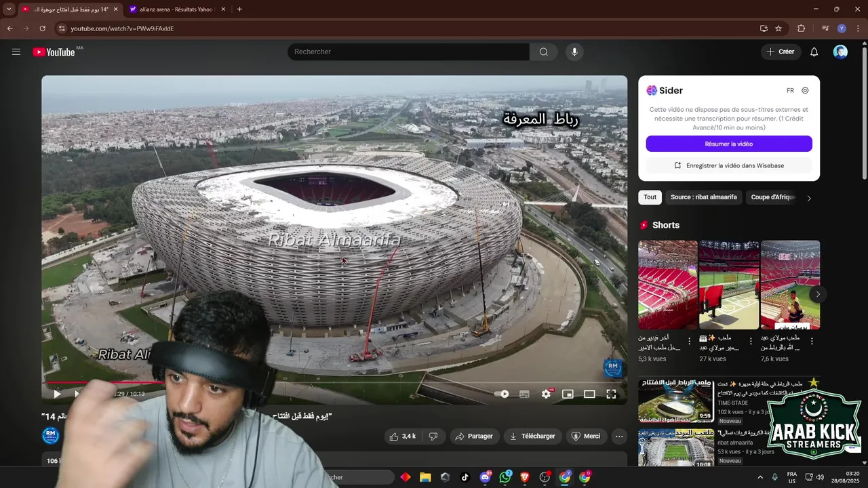Open Chrome extensions puzzle icon

coord(802,28)
